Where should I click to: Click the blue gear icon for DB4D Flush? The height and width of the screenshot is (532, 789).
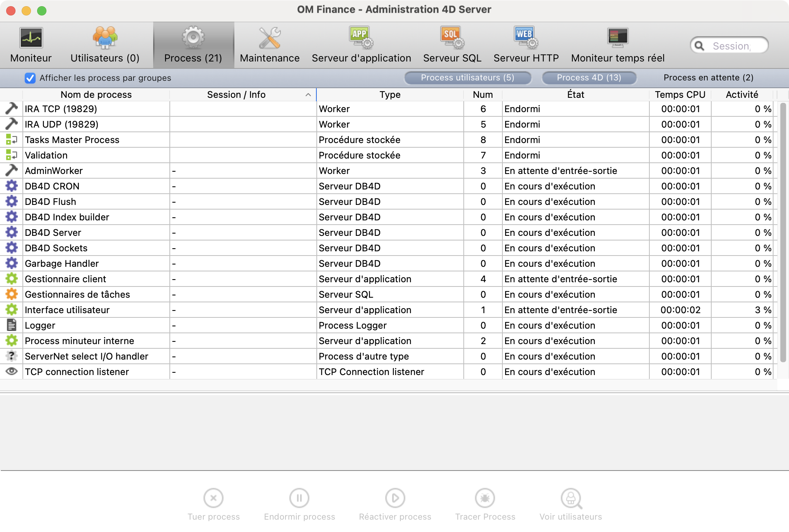click(x=12, y=201)
